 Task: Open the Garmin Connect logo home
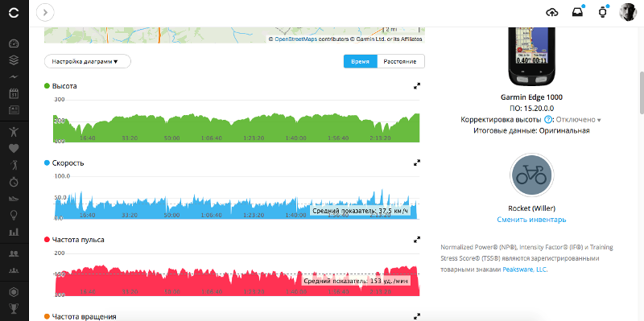[x=14, y=13]
